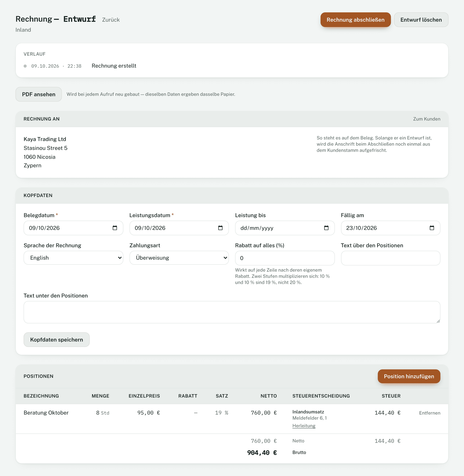Click the Einzelpreis value 95,00 €
The image size is (464, 476).
tap(149, 413)
